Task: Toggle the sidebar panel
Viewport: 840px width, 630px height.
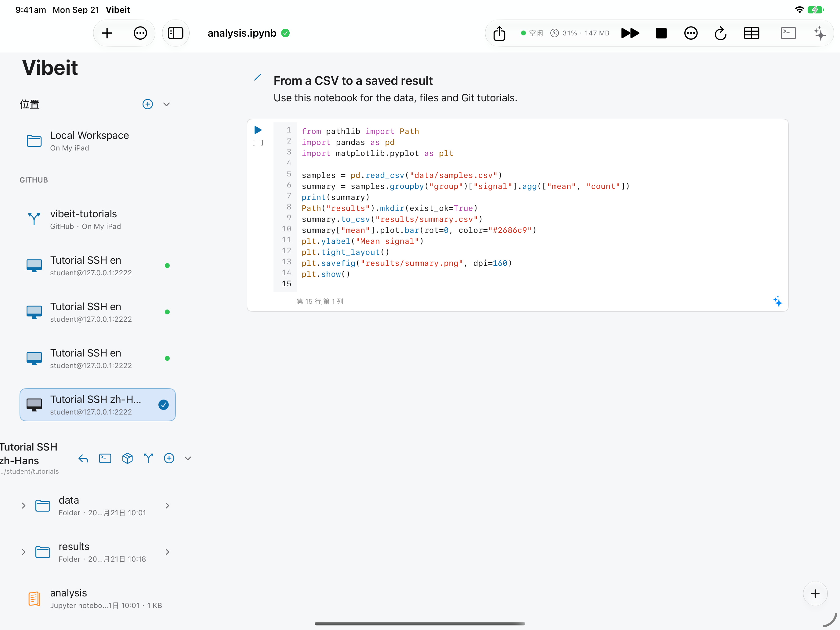Action: click(x=176, y=33)
